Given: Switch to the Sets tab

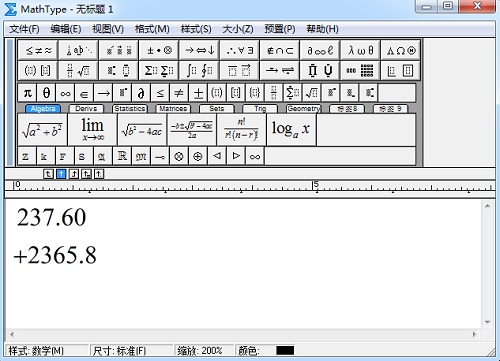Looking at the screenshot, I should [217, 109].
